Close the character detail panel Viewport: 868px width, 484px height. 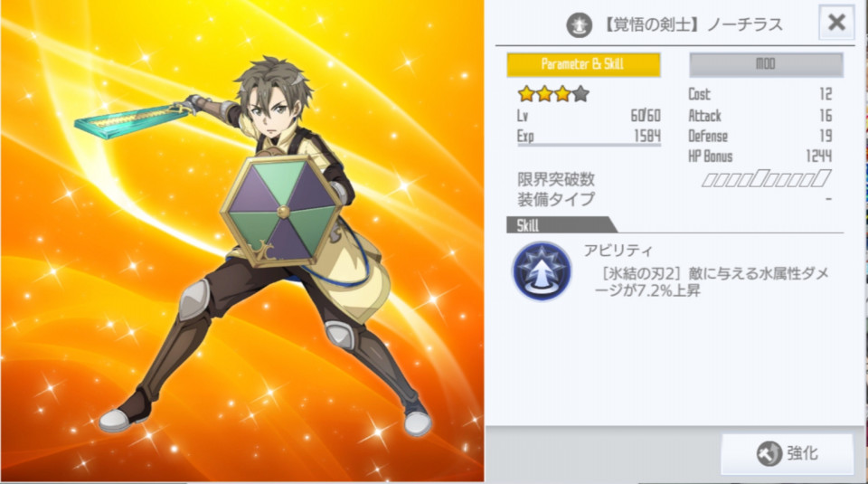(x=836, y=23)
